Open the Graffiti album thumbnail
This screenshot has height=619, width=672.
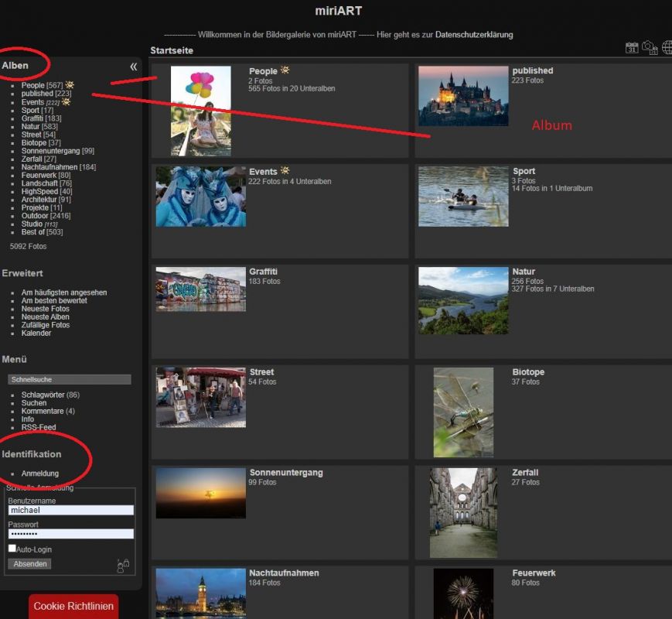click(x=200, y=289)
